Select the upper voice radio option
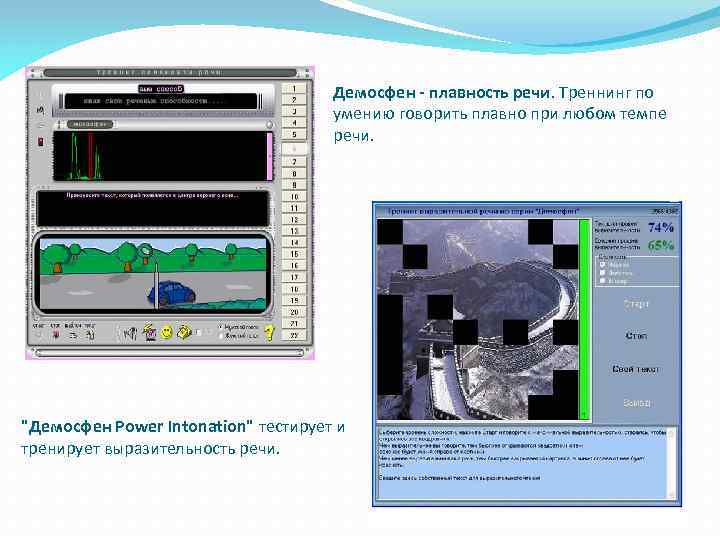This screenshot has width=720, height=540. [221, 327]
